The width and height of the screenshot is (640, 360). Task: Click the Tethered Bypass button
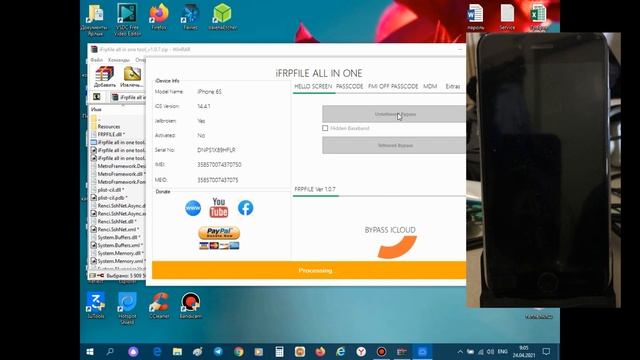click(x=394, y=145)
